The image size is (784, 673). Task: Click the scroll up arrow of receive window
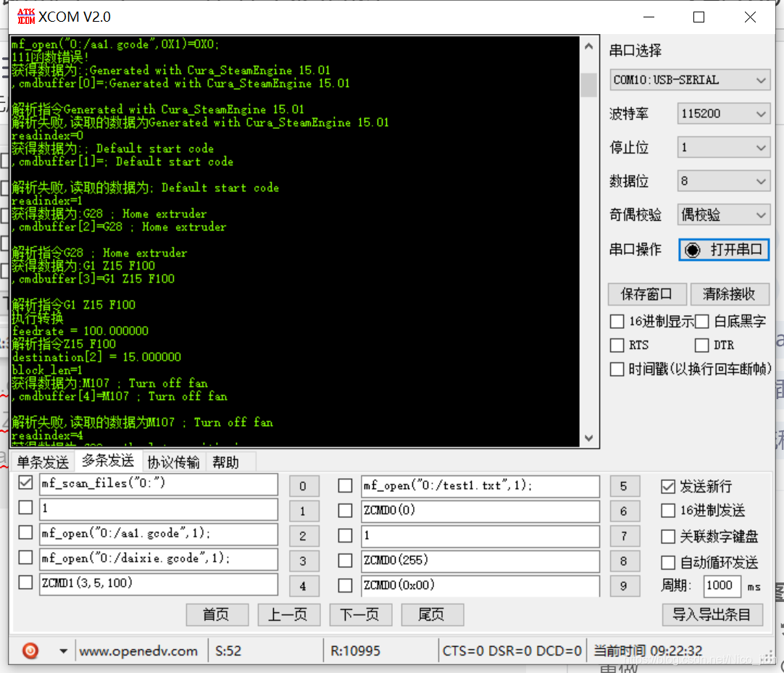(589, 46)
